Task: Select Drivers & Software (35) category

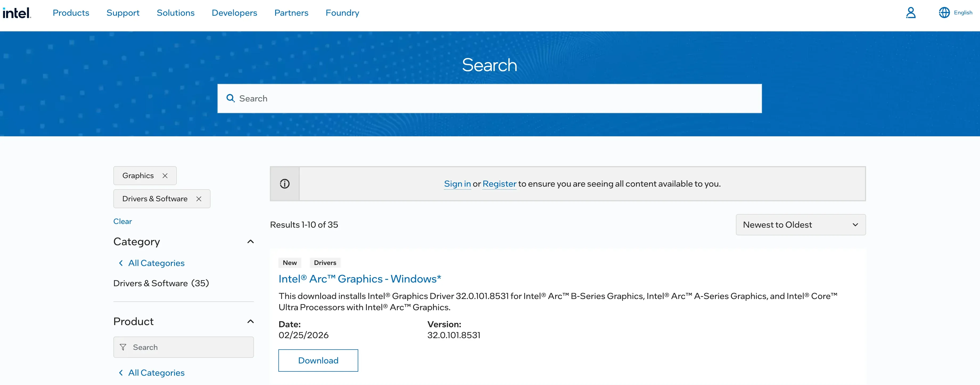Action: (x=161, y=283)
